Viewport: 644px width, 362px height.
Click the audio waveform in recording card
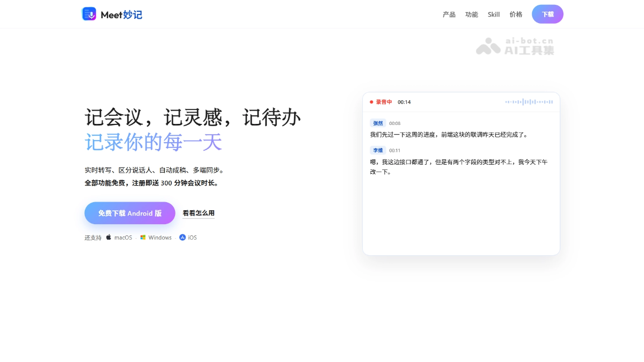coord(529,102)
